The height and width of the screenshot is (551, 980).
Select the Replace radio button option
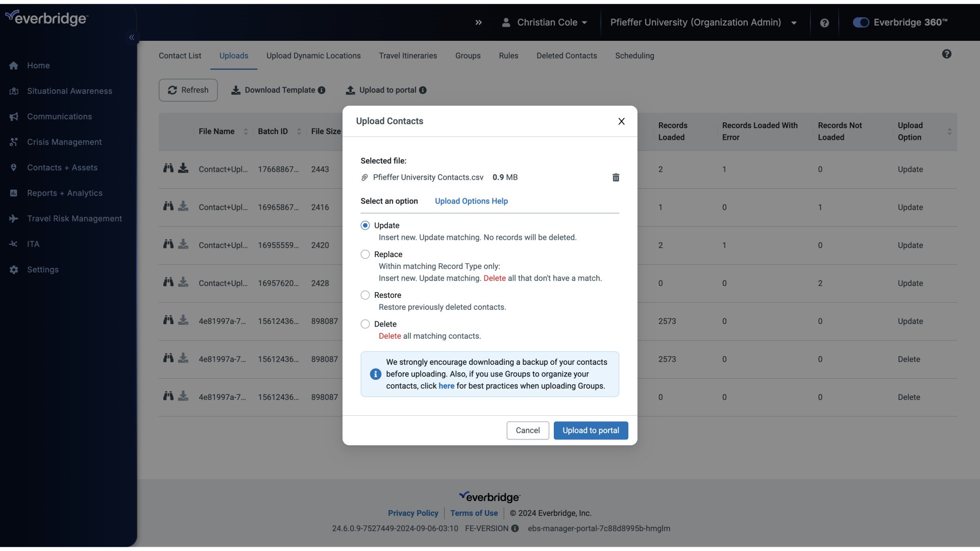point(364,254)
